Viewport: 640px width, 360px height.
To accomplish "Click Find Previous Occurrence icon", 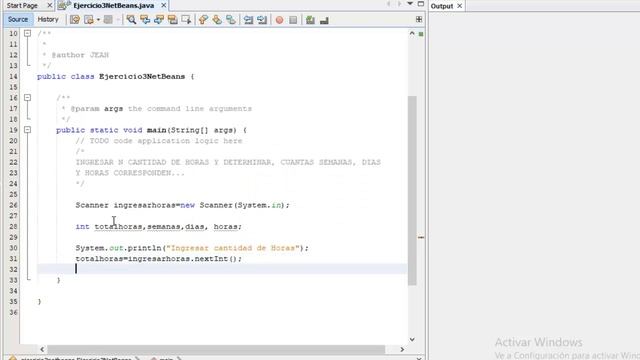I will pyautogui.click(x=145, y=20).
